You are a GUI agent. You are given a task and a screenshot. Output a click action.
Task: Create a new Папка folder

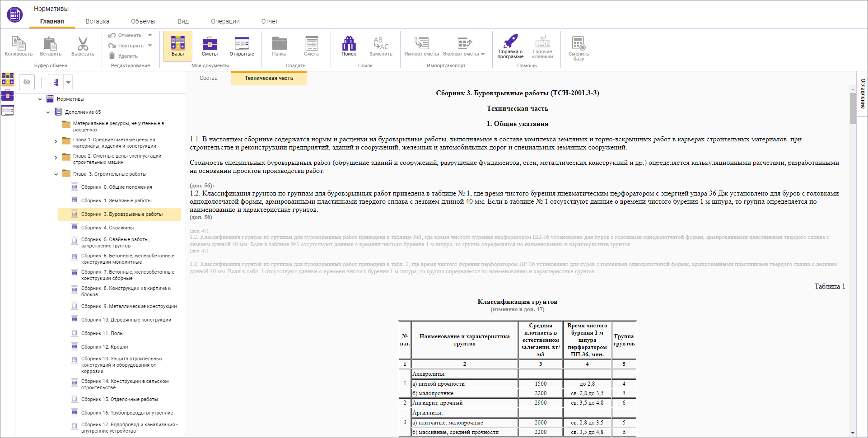(279, 46)
